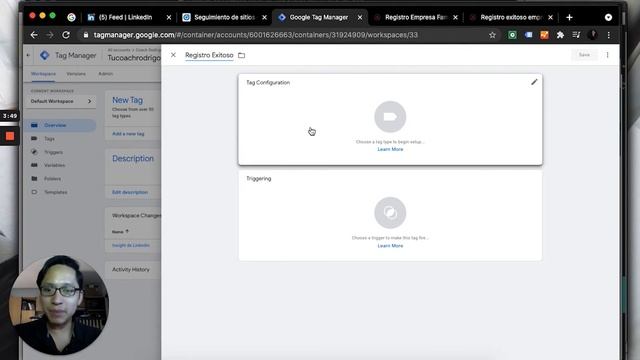The image size is (640, 360).
Task: Edit Tag Configuration with pencil icon
Action: click(x=534, y=82)
